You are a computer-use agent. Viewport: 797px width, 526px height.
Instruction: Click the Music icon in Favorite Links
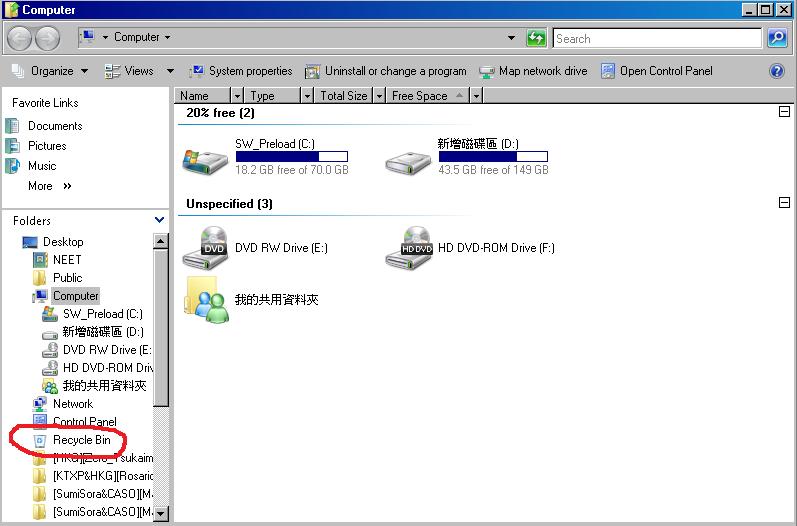tap(12, 166)
